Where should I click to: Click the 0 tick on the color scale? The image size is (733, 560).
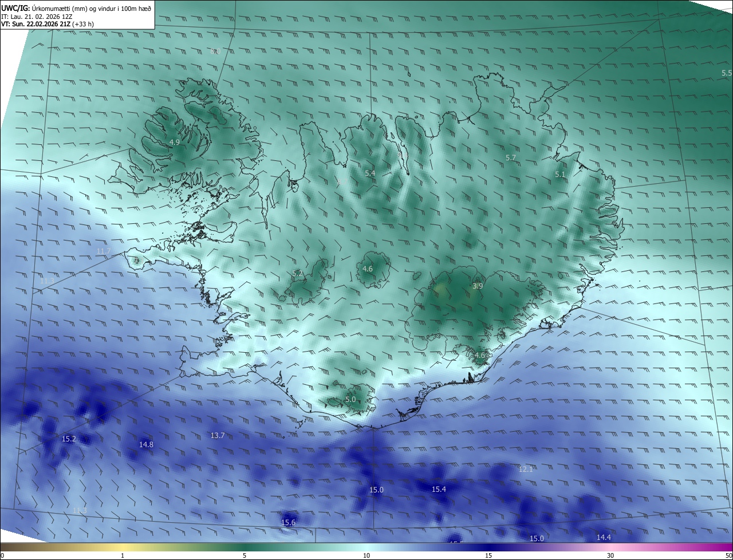click(x=2, y=556)
